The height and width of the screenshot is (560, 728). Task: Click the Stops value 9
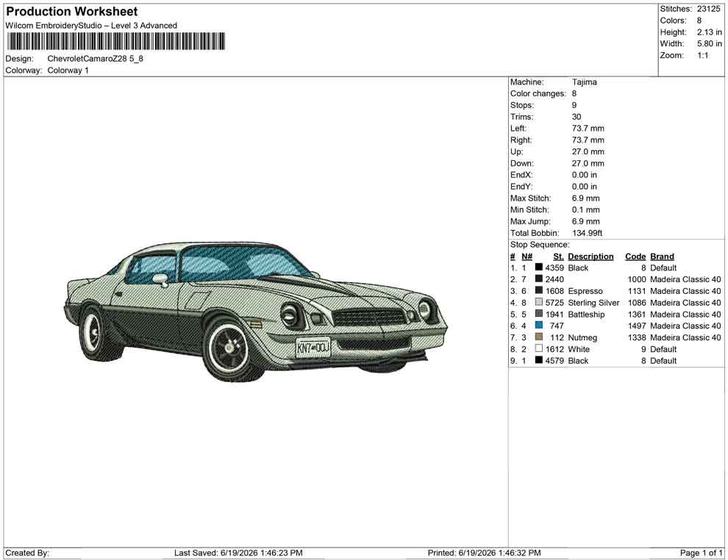coord(574,105)
